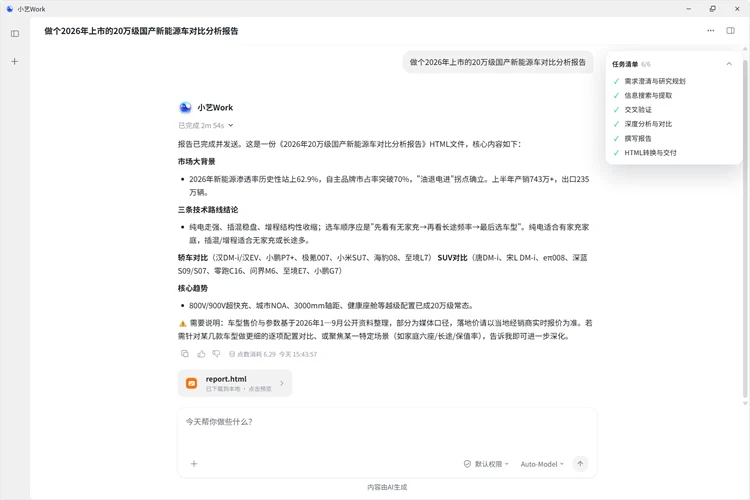Click the 点数消耗 6.29 usage indicator
This screenshot has height=500, width=750.
(252, 355)
